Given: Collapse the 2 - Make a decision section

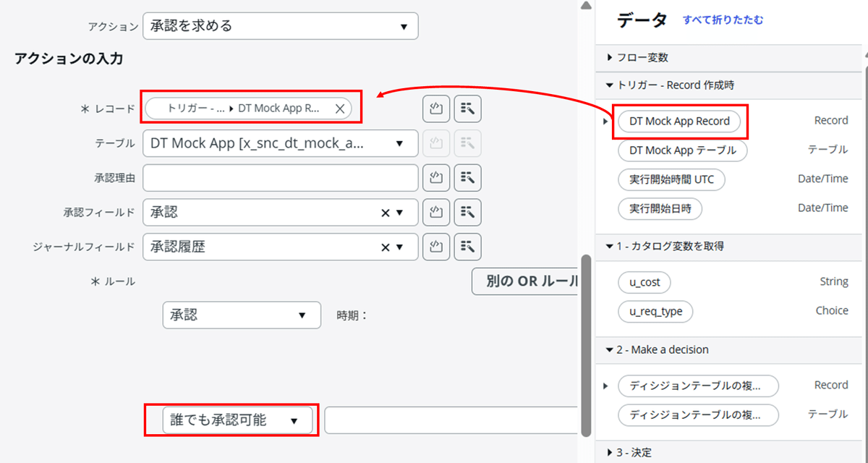Looking at the screenshot, I should coord(608,350).
